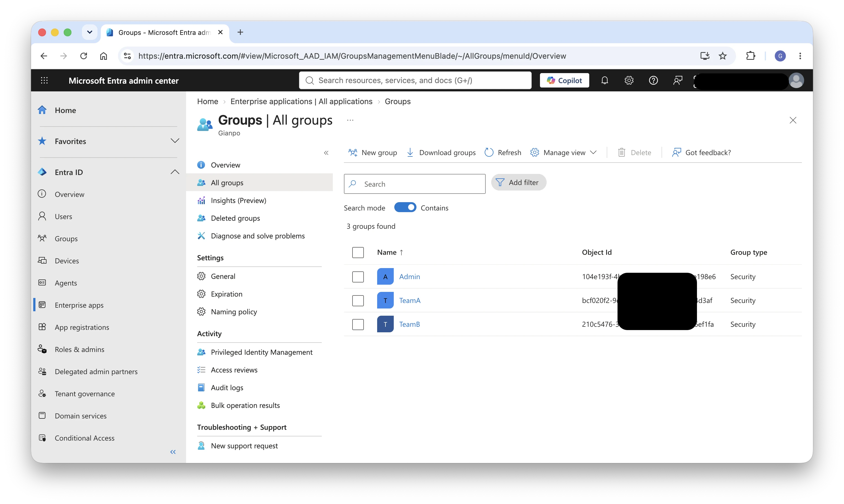Collapse the Entra ID section
Viewport: 844px width, 504px height.
point(175,172)
